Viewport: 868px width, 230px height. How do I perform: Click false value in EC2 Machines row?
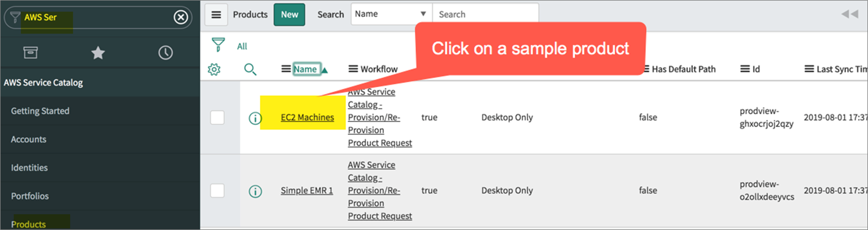648,118
